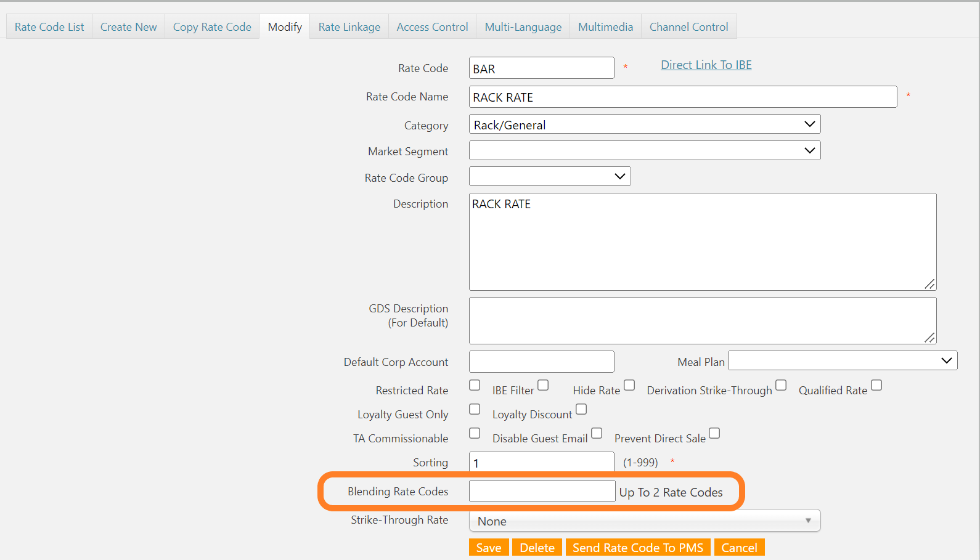Focus the Rate Code Name field
Screen dimensions: 980x560
click(683, 97)
